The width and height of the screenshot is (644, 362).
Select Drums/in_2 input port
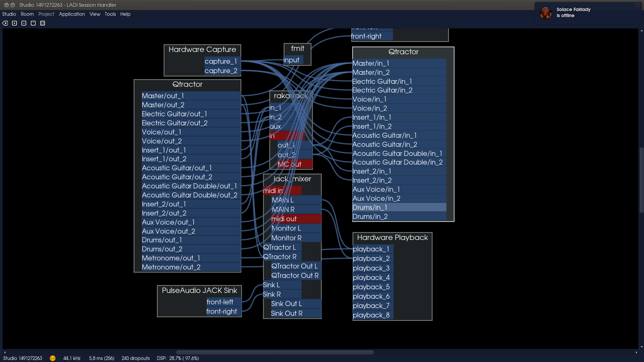click(399, 217)
